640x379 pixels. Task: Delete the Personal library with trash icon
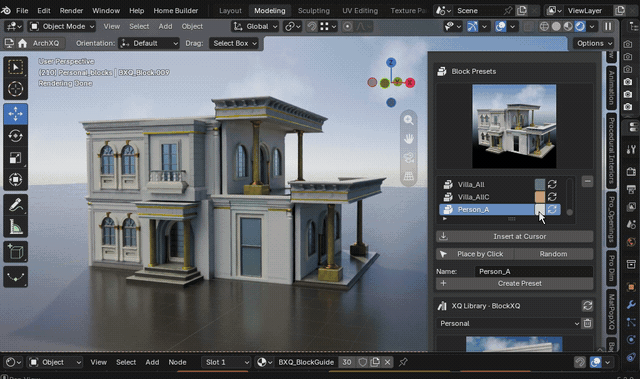pyautogui.click(x=587, y=324)
